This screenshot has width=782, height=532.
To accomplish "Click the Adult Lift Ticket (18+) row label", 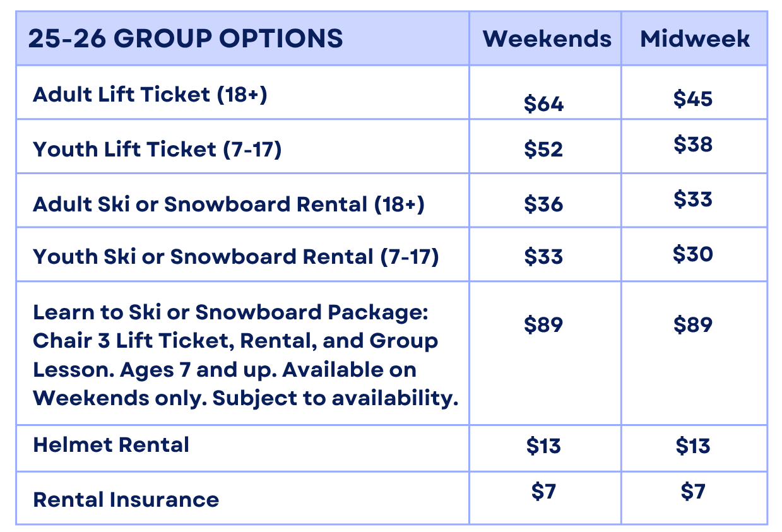I will click(150, 95).
